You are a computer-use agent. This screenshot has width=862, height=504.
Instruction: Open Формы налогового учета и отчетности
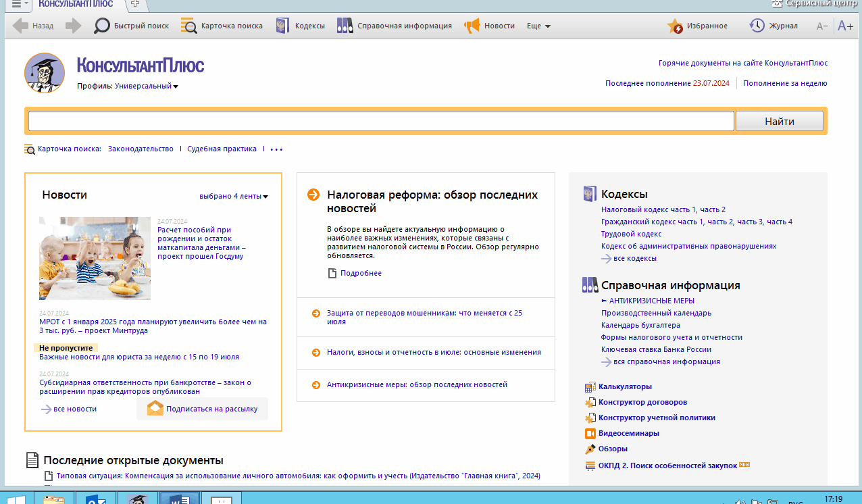[671, 338]
